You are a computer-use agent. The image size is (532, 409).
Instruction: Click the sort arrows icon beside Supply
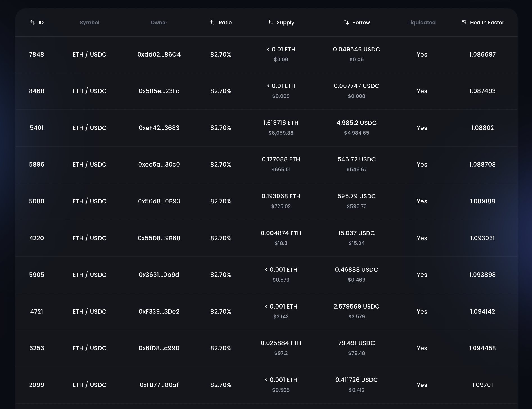point(271,23)
